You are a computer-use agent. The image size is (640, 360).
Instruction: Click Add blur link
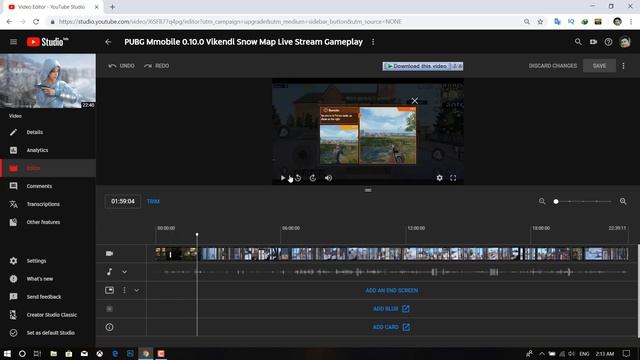[391, 309]
